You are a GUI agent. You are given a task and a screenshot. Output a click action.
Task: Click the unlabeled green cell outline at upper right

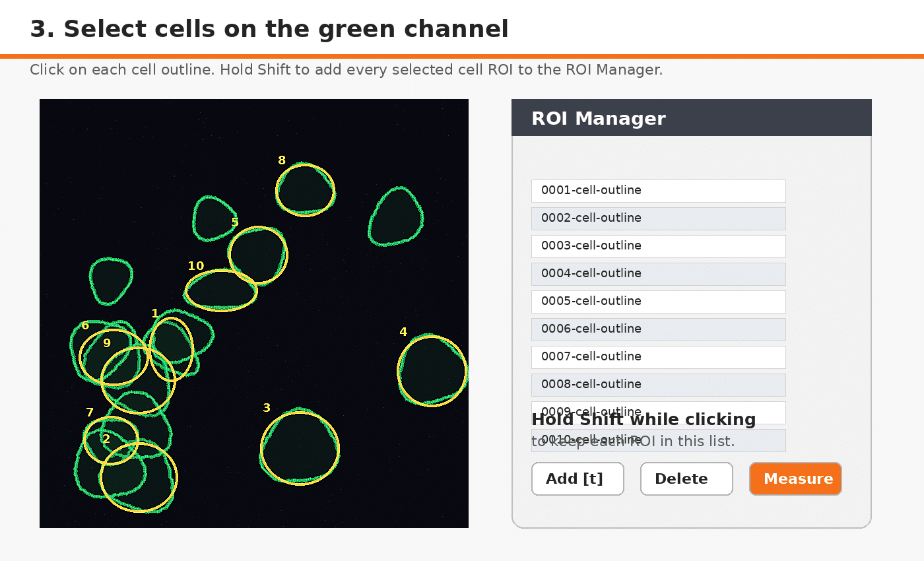[x=395, y=216]
